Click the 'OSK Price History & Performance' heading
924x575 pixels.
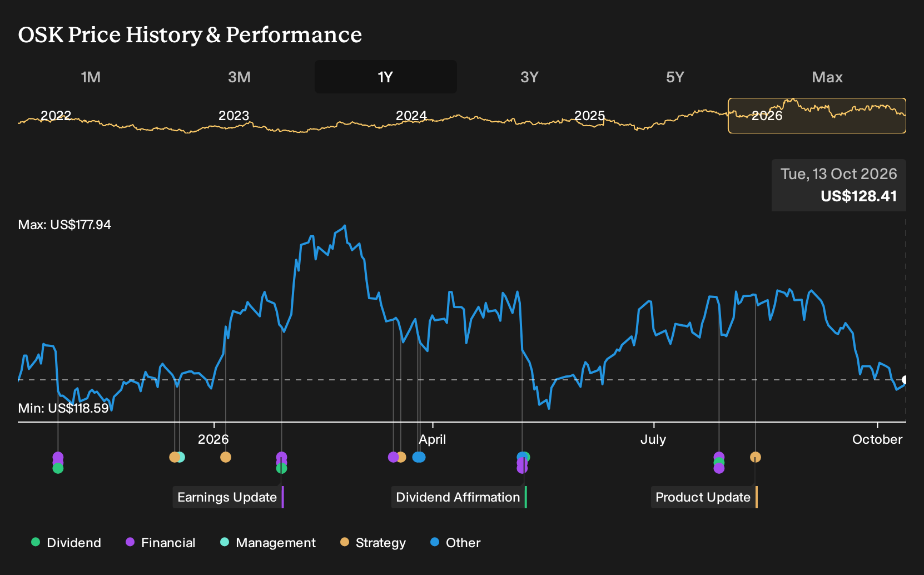(x=190, y=34)
